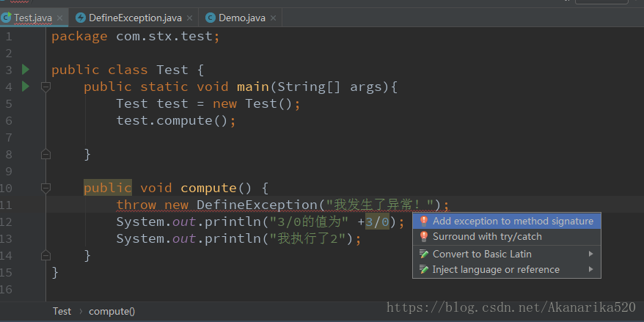Collapse the compute method fold marker
Screen dimensions: 644x322
point(45,188)
